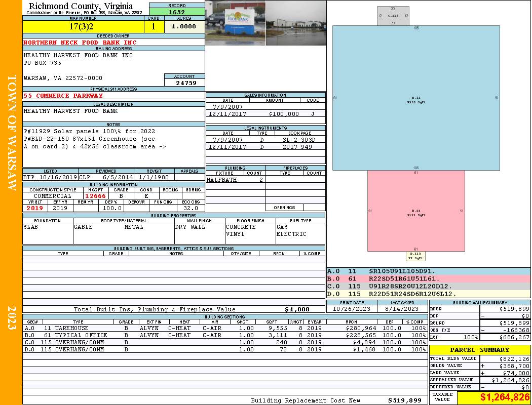Click warehouse RPCN value $280,964
Image resolution: width=532 pixels, height=405 pixels.
point(360,328)
